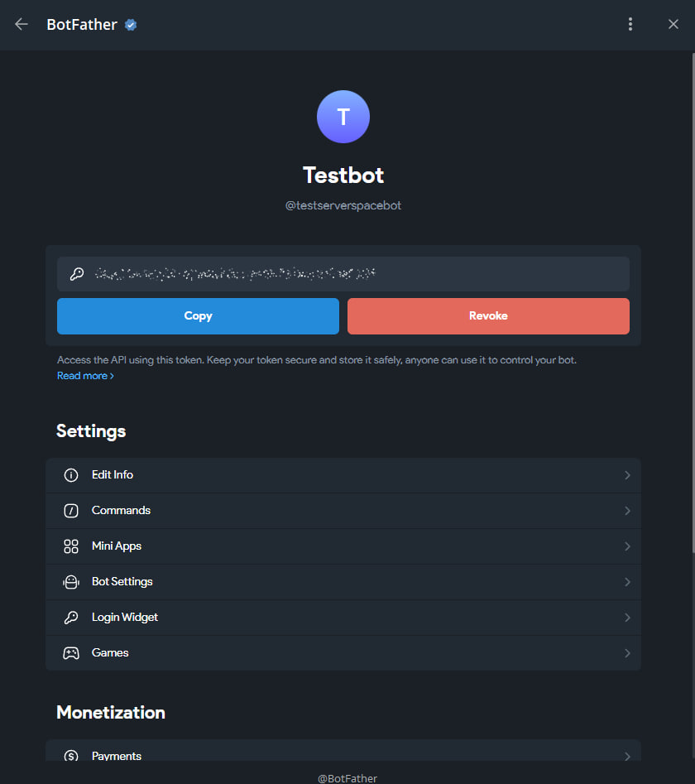This screenshot has height=784, width=695.
Task: Copy the bot token
Action: (198, 316)
